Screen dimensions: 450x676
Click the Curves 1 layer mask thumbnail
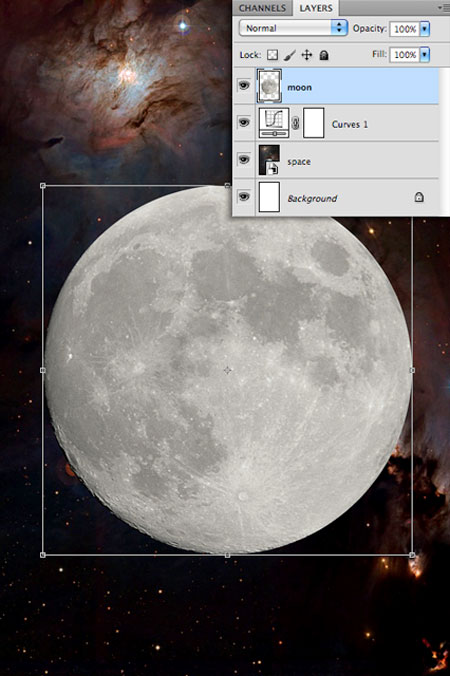coord(313,123)
